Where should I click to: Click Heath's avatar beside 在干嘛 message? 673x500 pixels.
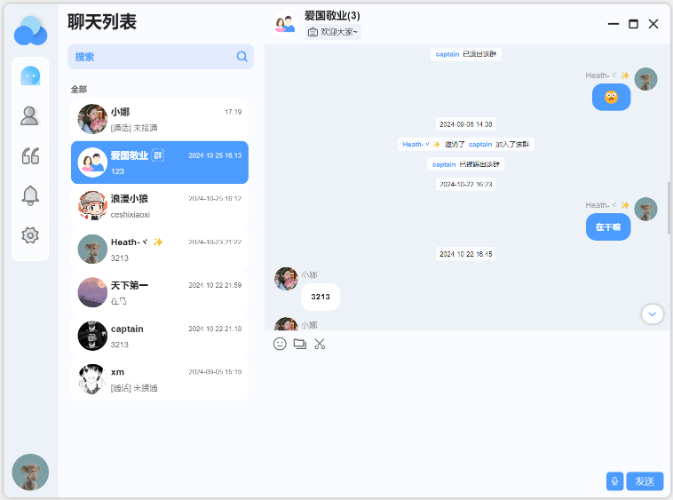646,209
